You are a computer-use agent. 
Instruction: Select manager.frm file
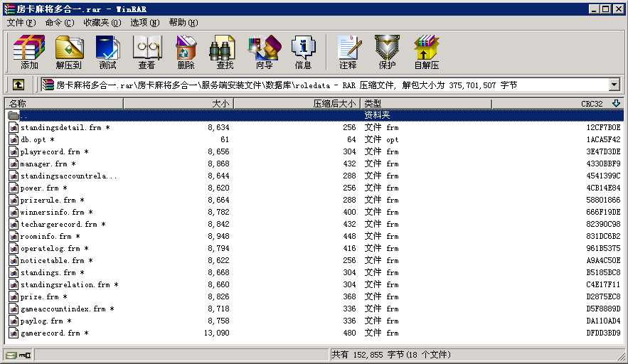point(48,164)
